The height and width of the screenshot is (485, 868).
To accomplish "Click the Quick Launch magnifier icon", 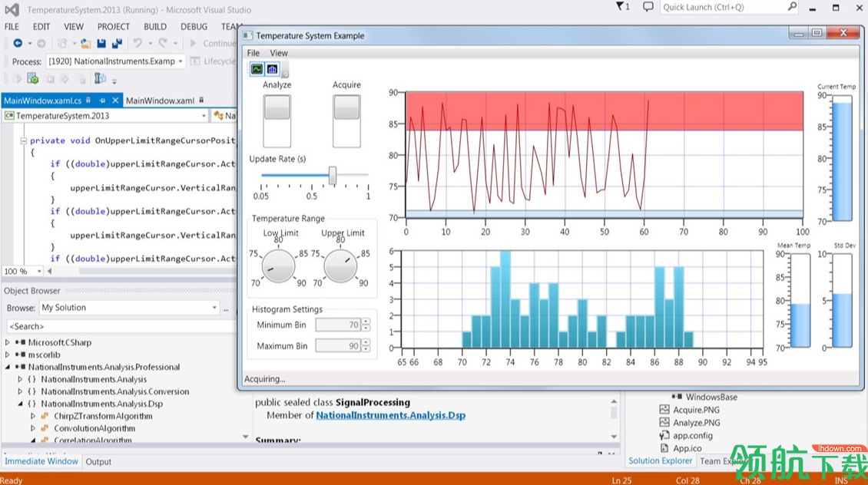I will click(792, 7).
